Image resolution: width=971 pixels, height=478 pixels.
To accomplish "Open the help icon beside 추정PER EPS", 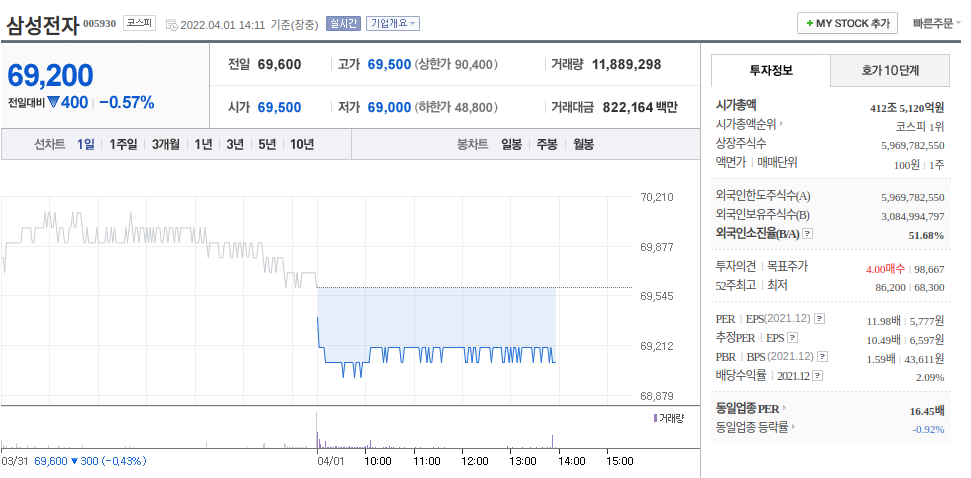I will click(x=792, y=338).
